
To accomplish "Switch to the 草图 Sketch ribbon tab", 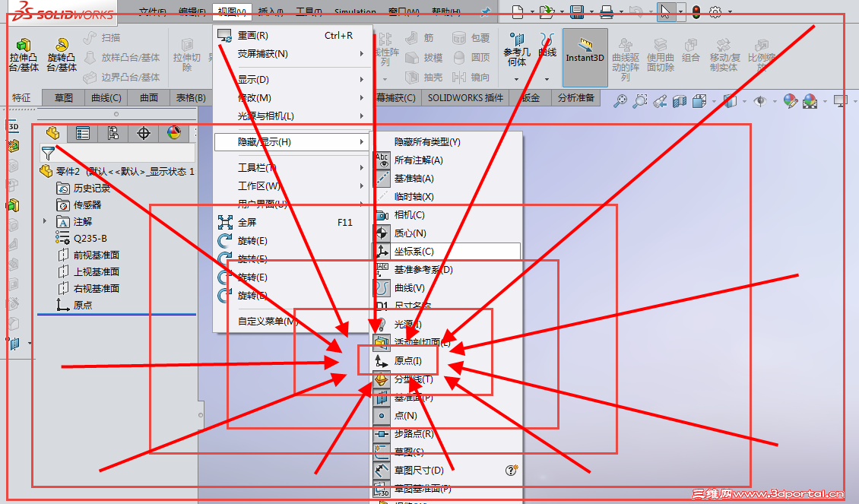I will click(64, 97).
